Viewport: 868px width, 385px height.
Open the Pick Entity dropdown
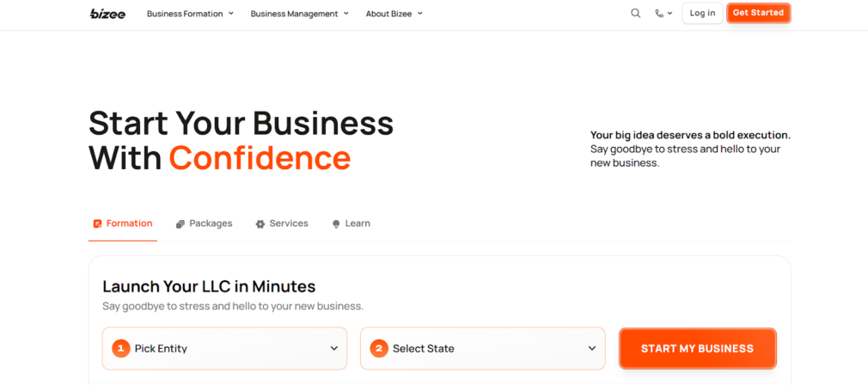coord(225,348)
